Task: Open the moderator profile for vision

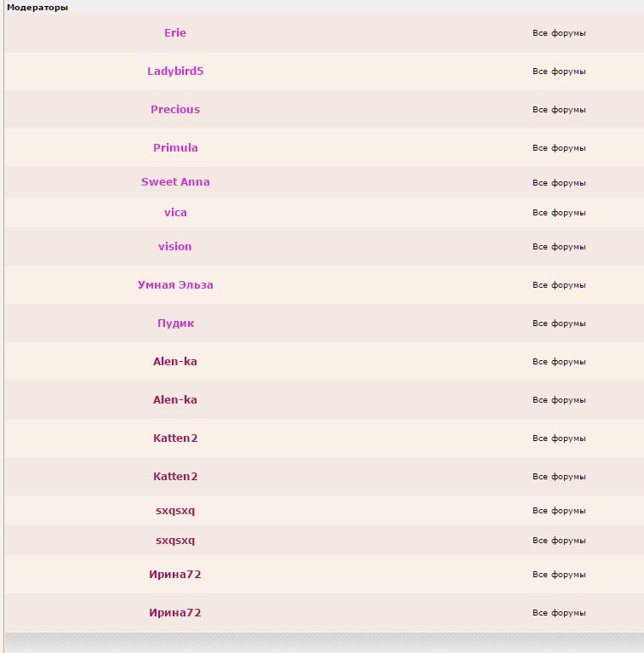Action: (175, 247)
